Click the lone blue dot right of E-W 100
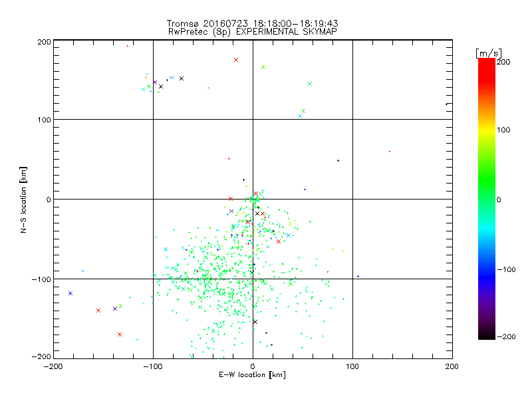This screenshot has height=399, width=532. click(358, 277)
